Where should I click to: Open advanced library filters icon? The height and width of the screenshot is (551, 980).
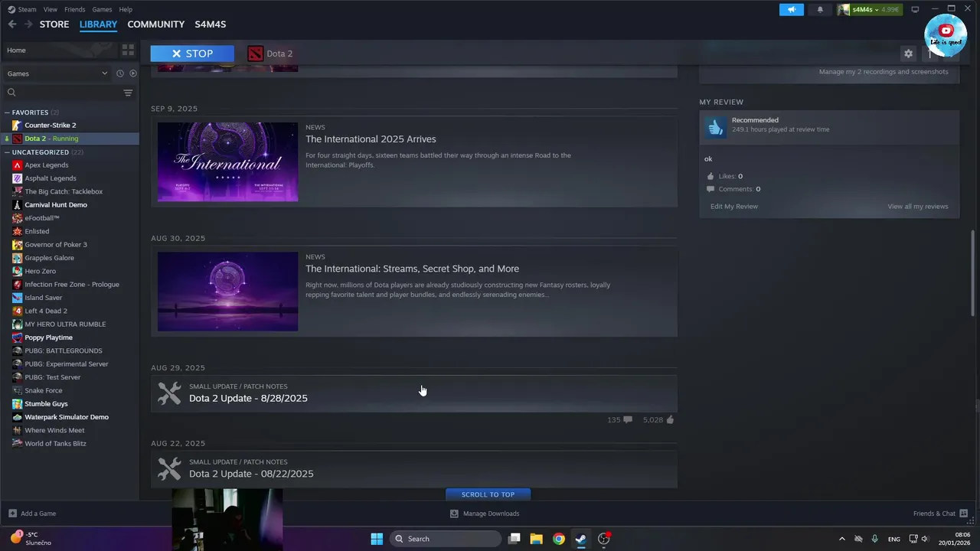(128, 93)
